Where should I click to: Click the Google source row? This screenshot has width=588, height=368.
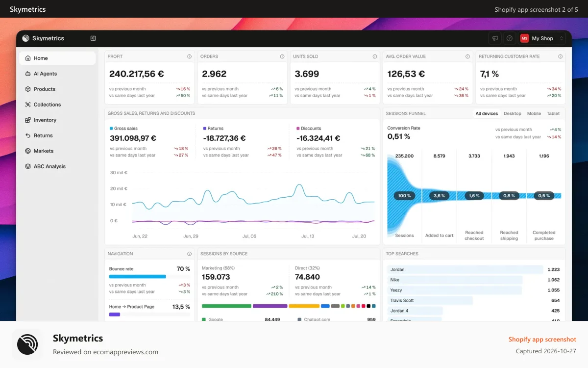241,319
